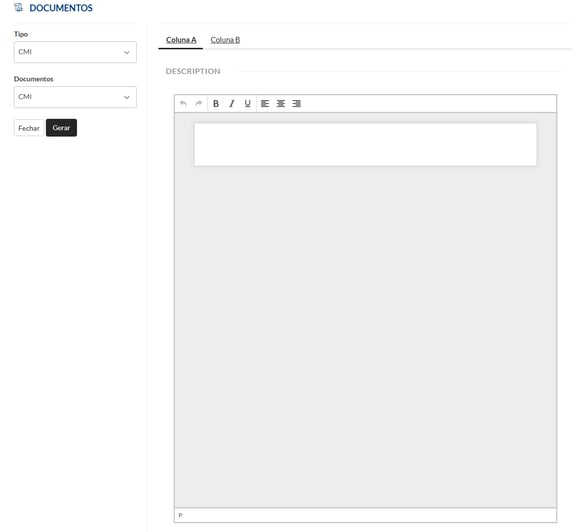Click the undo icon in editor toolbar

[183, 103]
